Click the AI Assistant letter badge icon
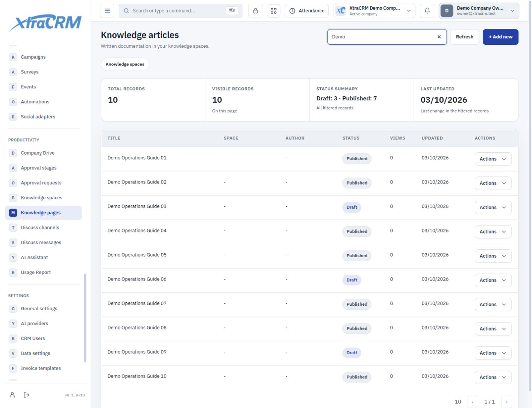 pyautogui.click(x=13, y=258)
